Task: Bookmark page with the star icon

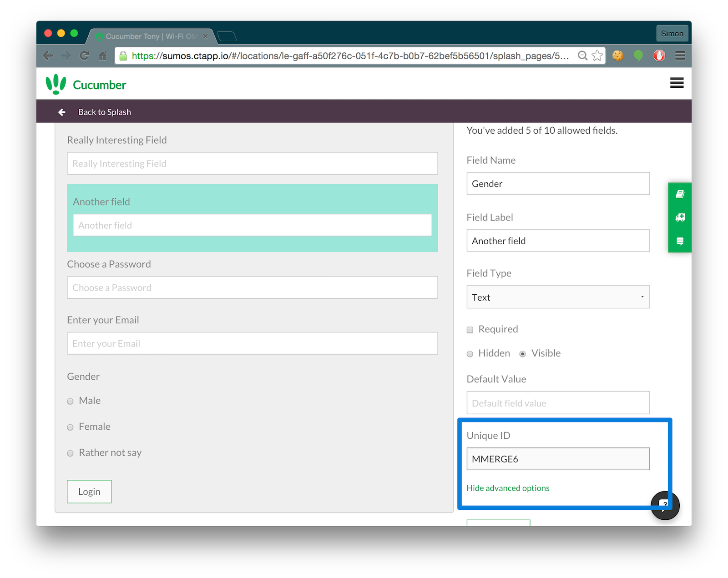Action: click(x=597, y=55)
